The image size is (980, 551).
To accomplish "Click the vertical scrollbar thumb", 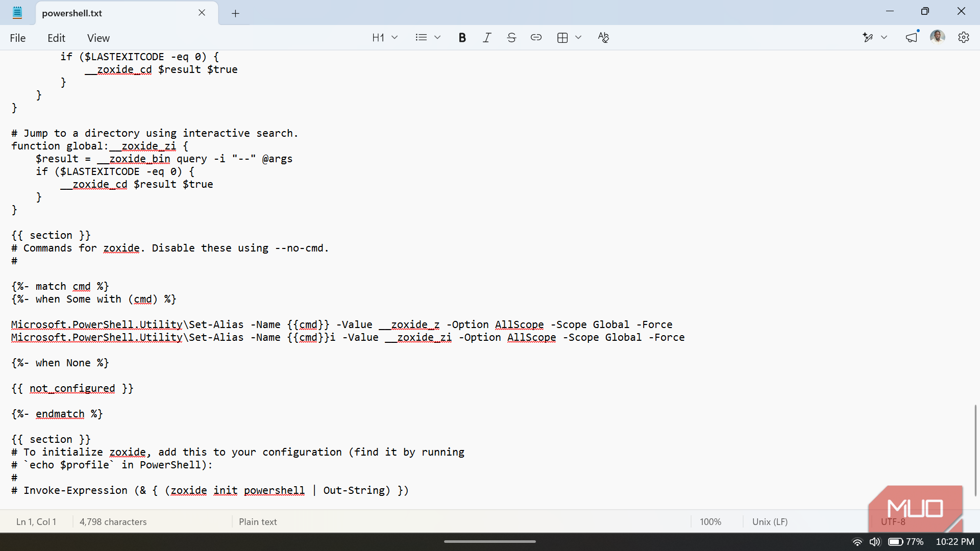I will tap(975, 450).
